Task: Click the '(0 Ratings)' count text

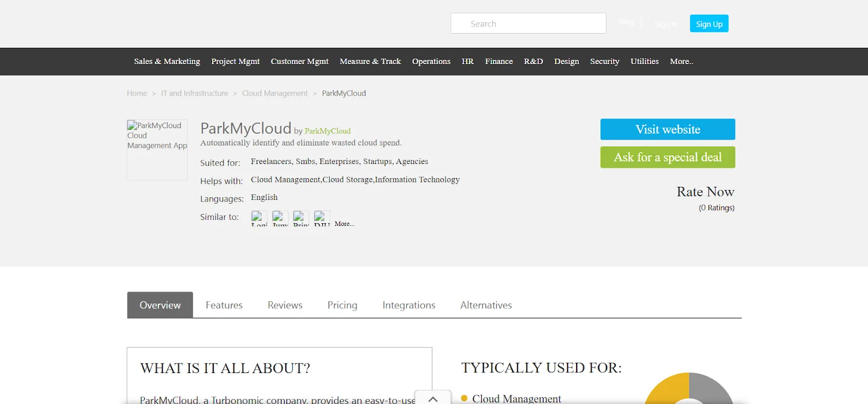Action: [717, 208]
